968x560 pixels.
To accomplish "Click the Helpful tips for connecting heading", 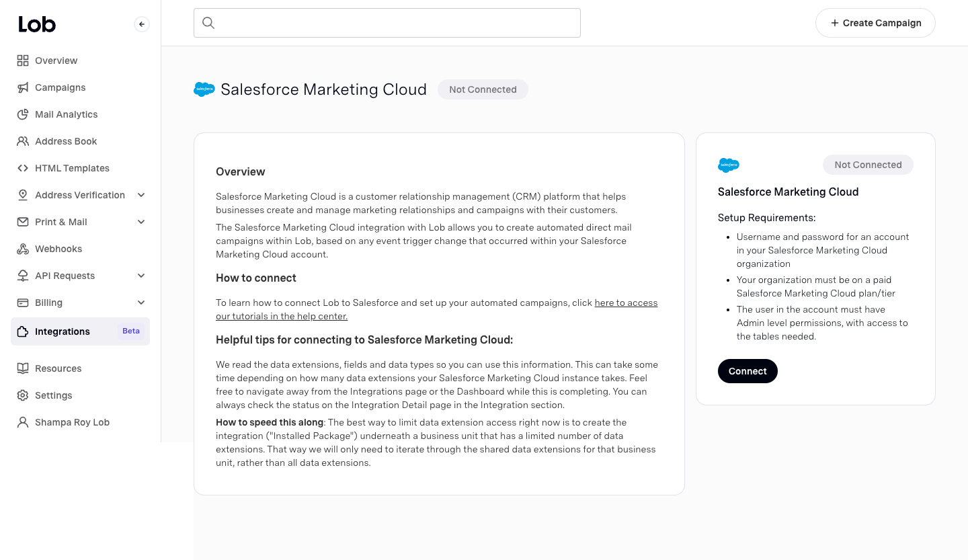I will 364,339.
